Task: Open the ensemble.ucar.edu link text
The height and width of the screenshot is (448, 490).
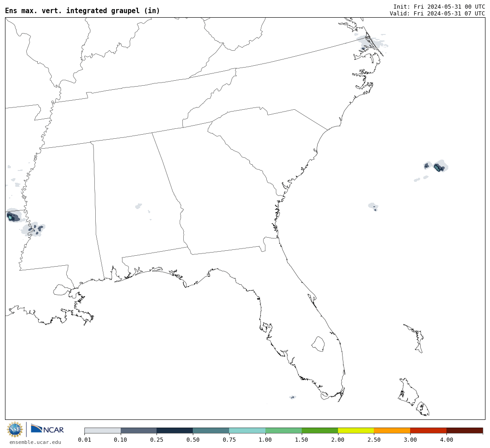Action: pos(35,442)
